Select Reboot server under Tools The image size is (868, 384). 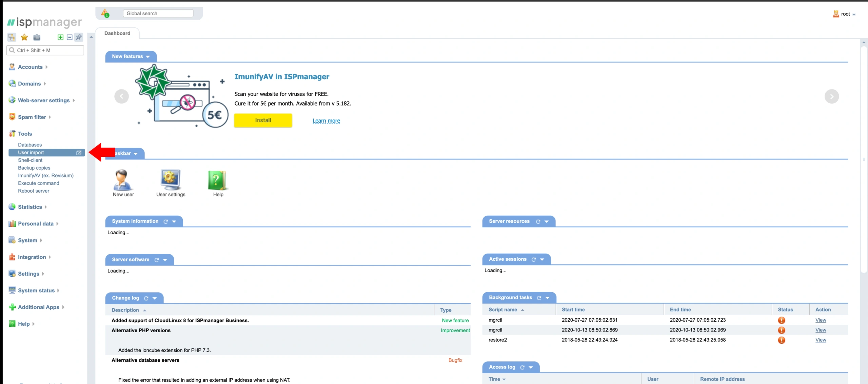[34, 191]
